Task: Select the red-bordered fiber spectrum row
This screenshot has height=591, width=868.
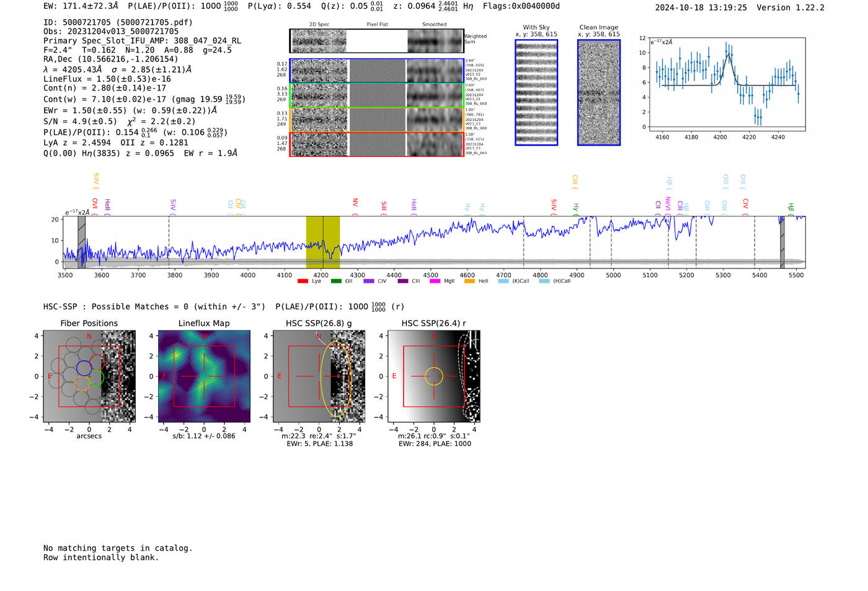Action: (377, 144)
